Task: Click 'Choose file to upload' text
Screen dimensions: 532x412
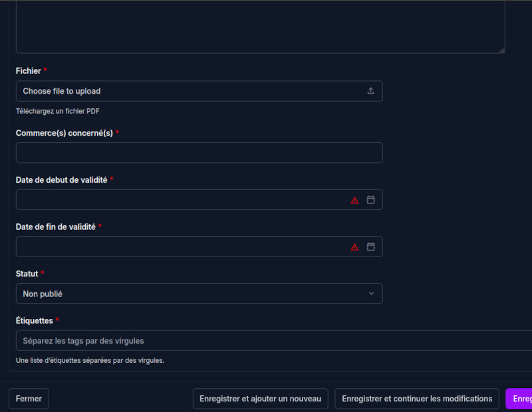Action: pos(62,91)
